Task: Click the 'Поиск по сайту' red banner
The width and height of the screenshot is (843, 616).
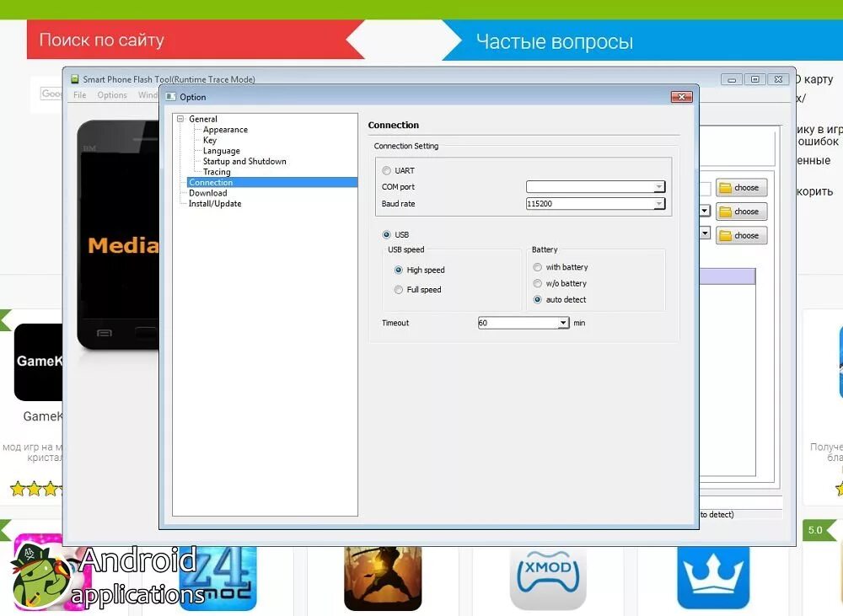Action: [196, 40]
